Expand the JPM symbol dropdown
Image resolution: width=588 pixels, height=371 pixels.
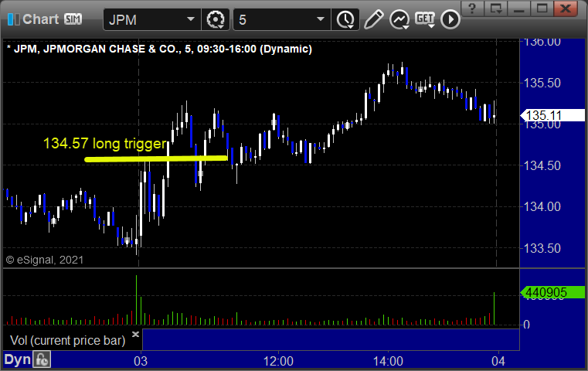tap(191, 19)
